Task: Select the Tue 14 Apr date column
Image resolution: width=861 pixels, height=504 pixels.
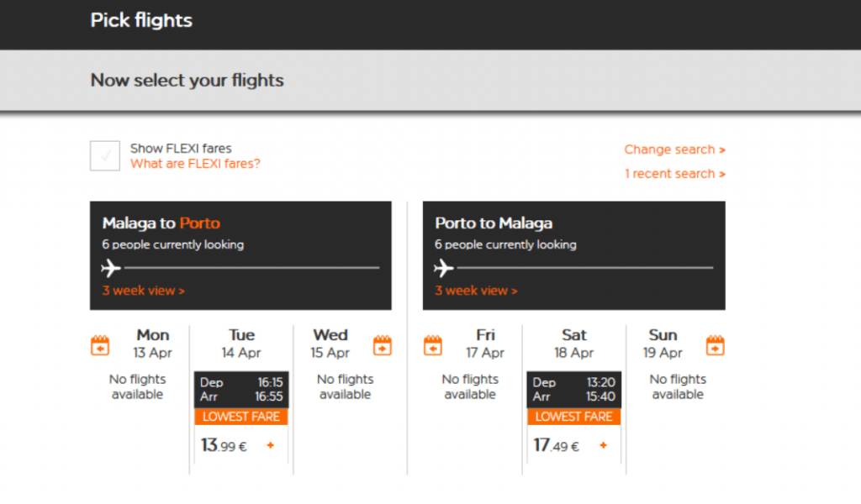Action: tap(241, 344)
